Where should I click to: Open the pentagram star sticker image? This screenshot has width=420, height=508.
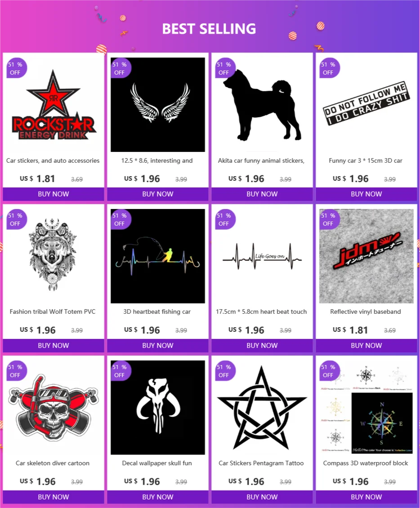(262, 408)
